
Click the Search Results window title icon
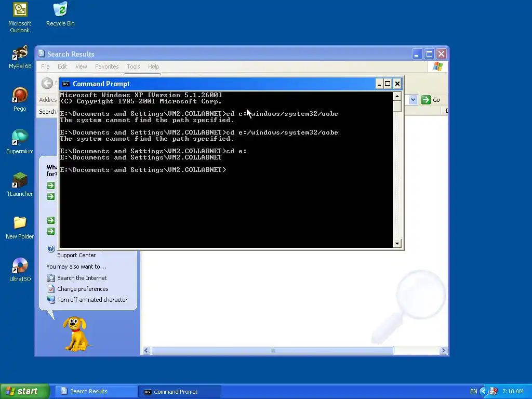tap(42, 54)
